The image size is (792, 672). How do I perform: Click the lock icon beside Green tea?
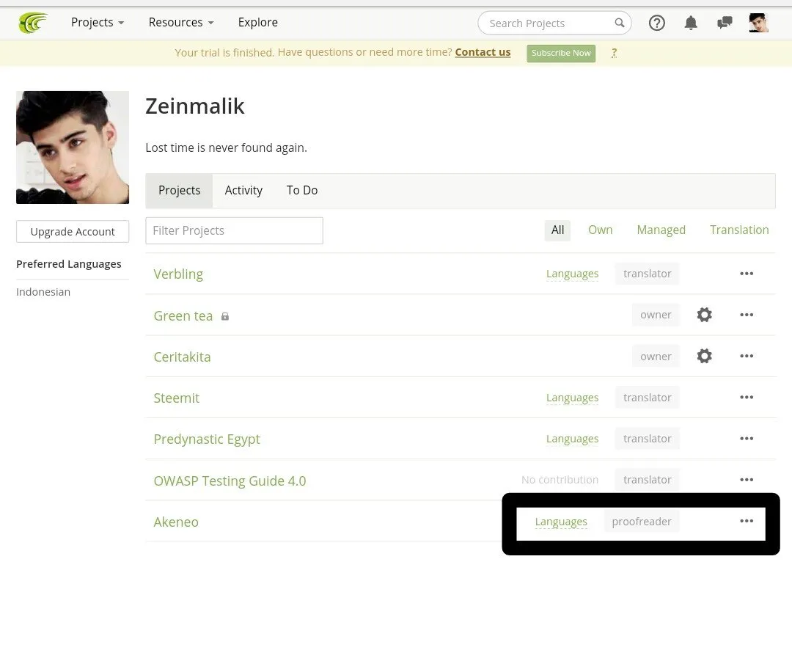[x=225, y=316]
